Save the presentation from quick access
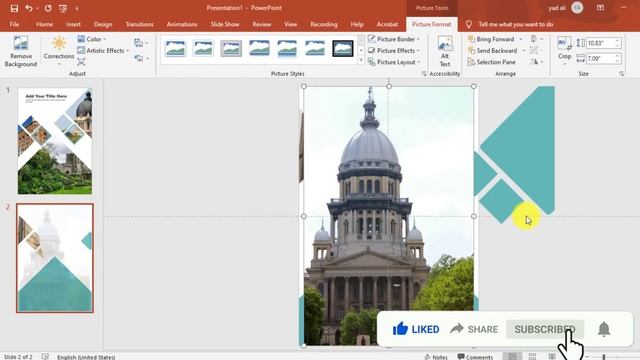The height and width of the screenshot is (360, 640). (x=14, y=8)
